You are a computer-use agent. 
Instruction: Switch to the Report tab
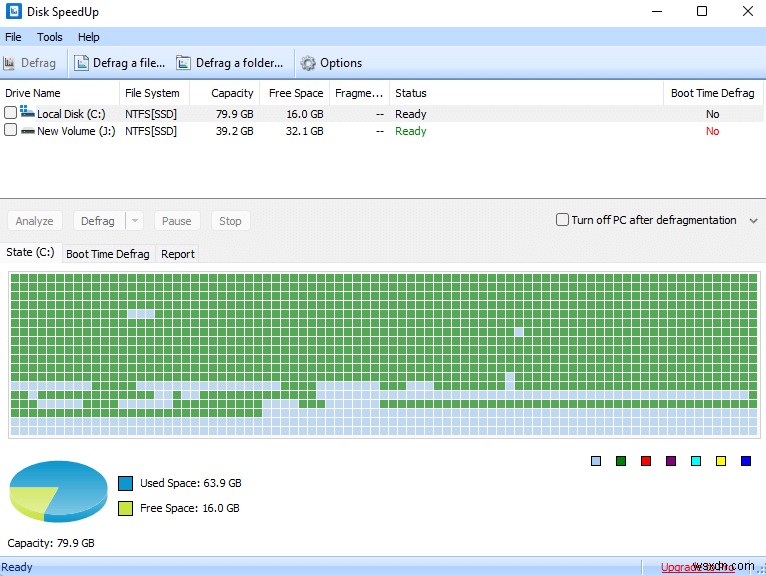tap(178, 254)
